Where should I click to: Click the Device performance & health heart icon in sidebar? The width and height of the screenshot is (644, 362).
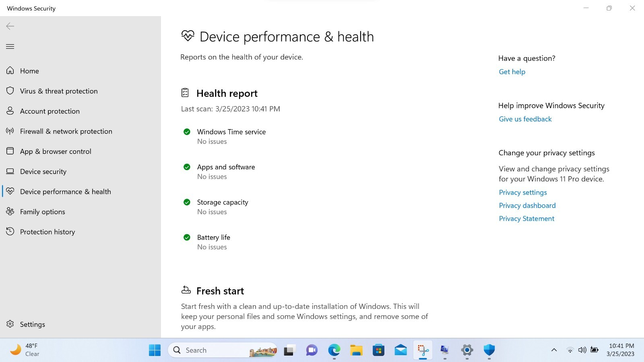tap(10, 191)
